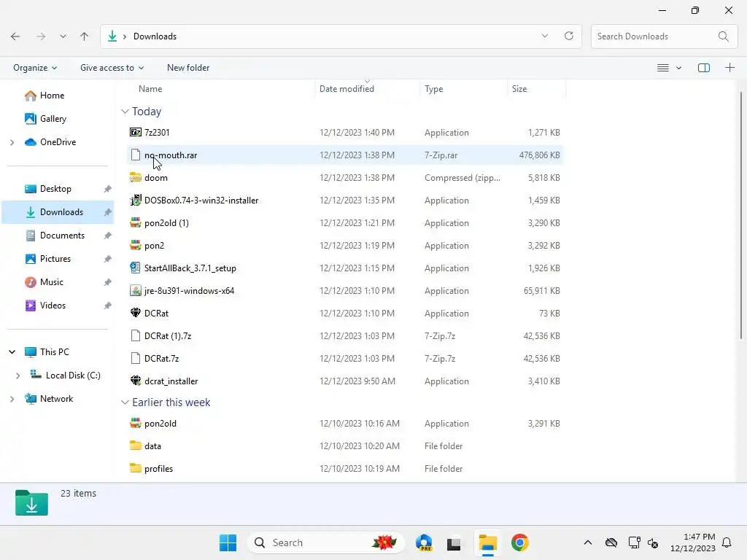Collapse the This PC tree node
Screen dimensions: 747x560
point(12,352)
